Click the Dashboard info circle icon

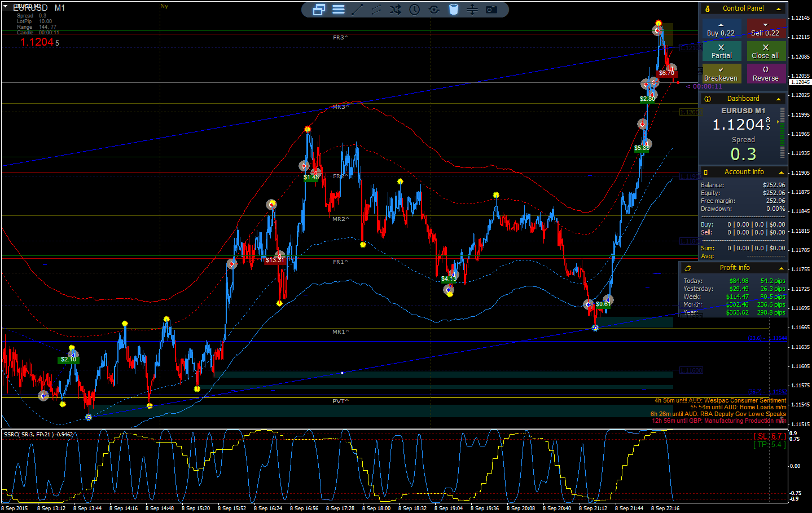708,99
